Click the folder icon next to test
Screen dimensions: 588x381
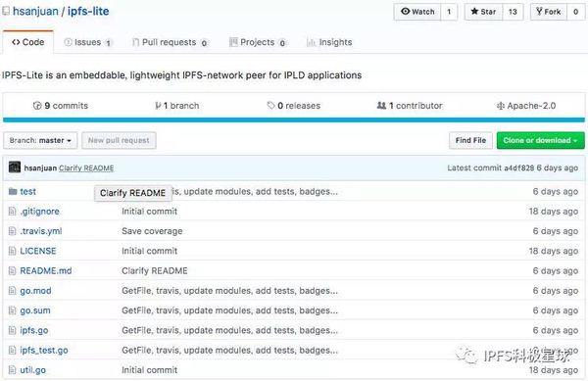tap(13, 191)
